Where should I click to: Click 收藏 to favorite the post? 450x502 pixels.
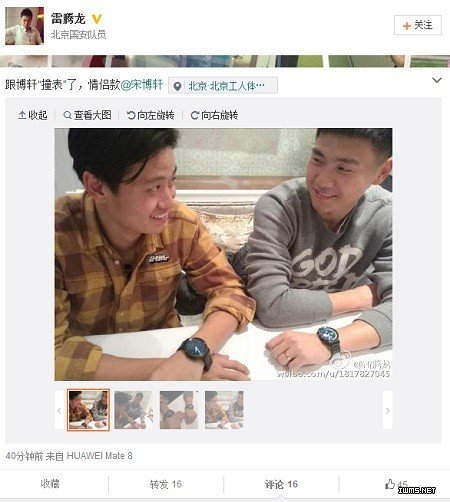coord(50,484)
